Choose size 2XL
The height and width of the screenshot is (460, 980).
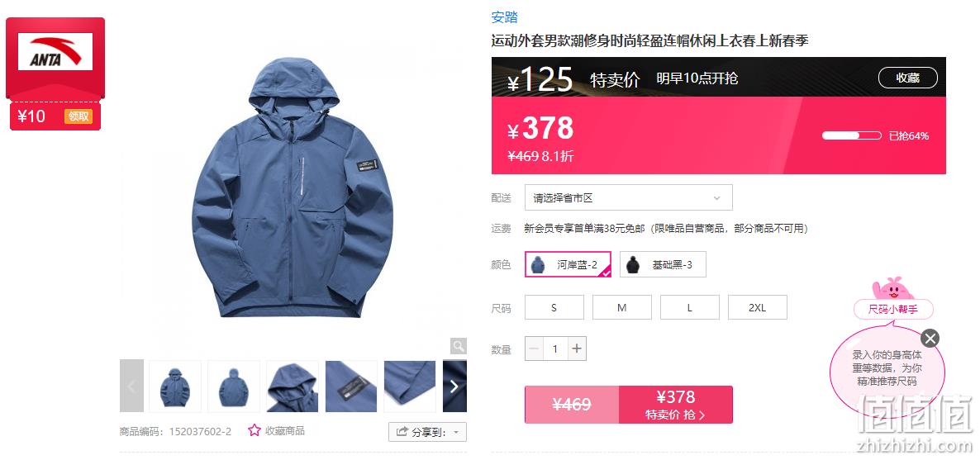[x=758, y=307]
